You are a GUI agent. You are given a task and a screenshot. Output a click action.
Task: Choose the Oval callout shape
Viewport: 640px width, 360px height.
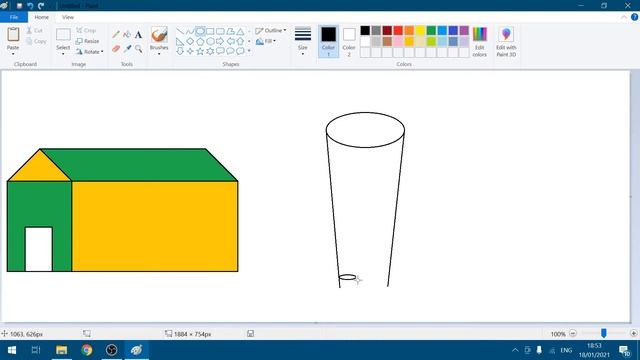click(x=230, y=51)
